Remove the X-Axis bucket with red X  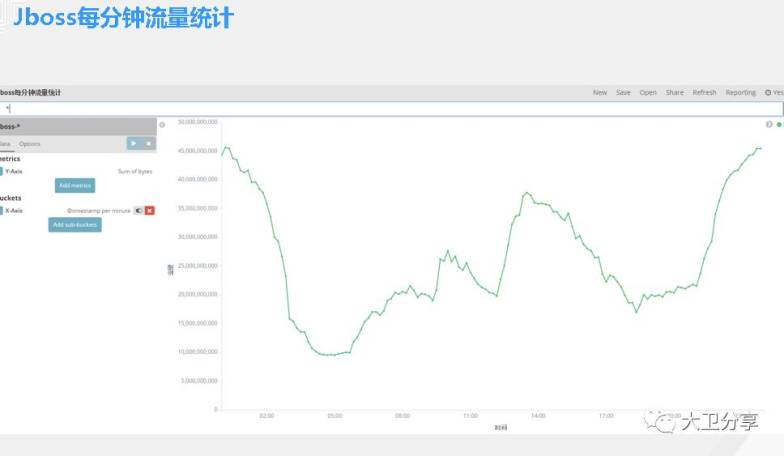point(150,210)
